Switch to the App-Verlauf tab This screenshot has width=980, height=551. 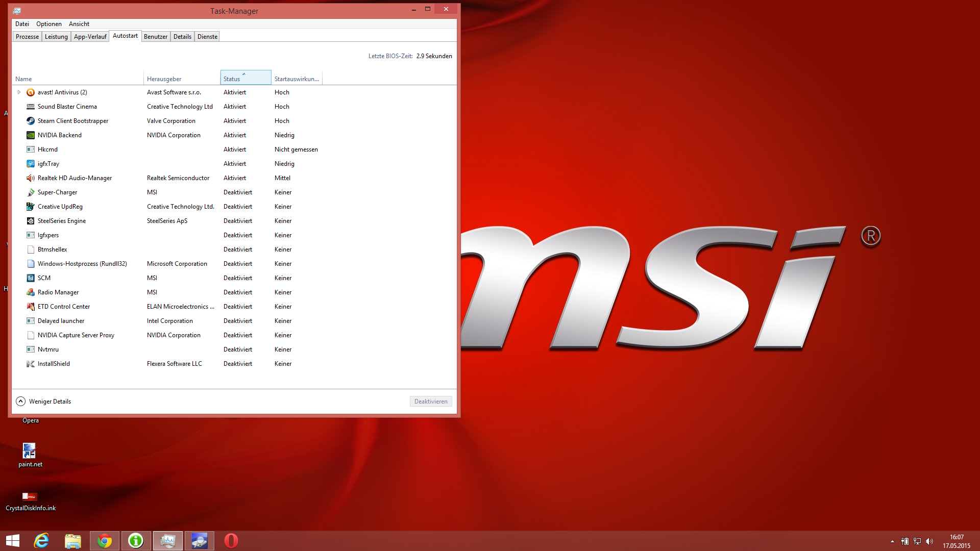tap(90, 37)
